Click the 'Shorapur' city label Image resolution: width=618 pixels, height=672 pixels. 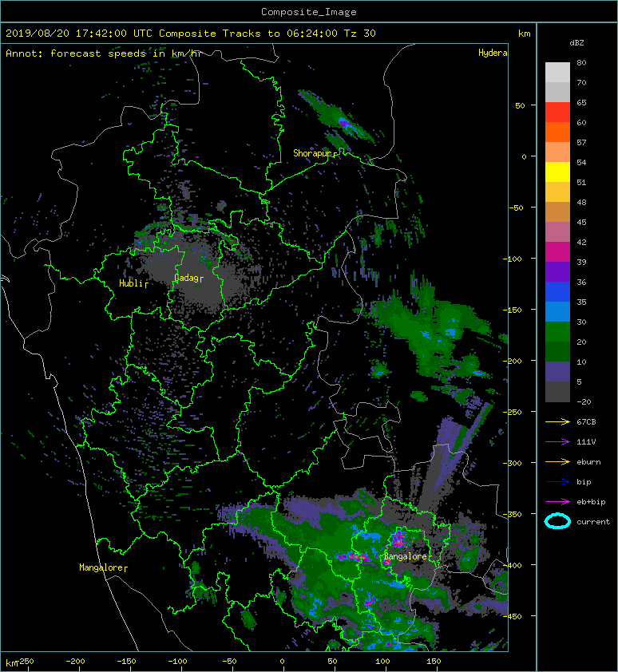coord(313,153)
